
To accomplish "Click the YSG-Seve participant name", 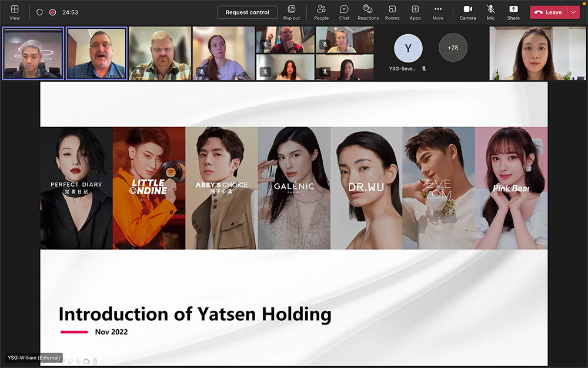I will pyautogui.click(x=403, y=69).
